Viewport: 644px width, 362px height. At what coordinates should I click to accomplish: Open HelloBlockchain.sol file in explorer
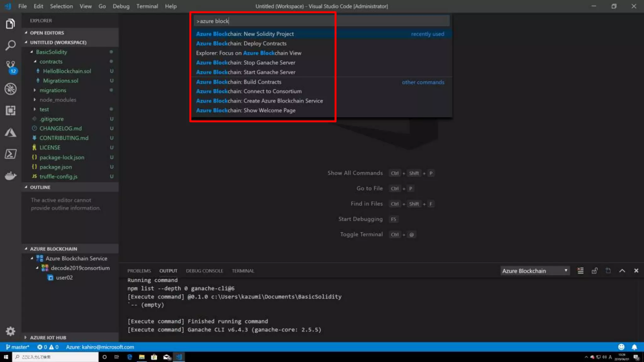(x=67, y=71)
